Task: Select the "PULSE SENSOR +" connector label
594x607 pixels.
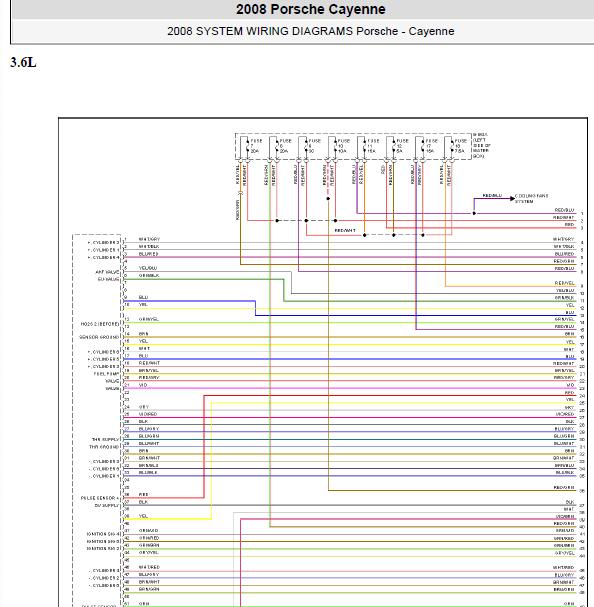Action: (x=100, y=498)
